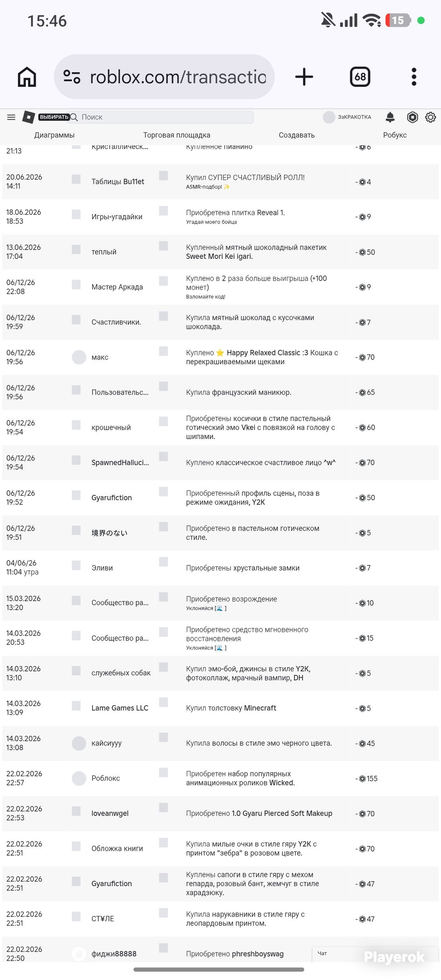Open the Роблокс seller profile link
Viewport: 441px width, 980px height.
(x=105, y=778)
